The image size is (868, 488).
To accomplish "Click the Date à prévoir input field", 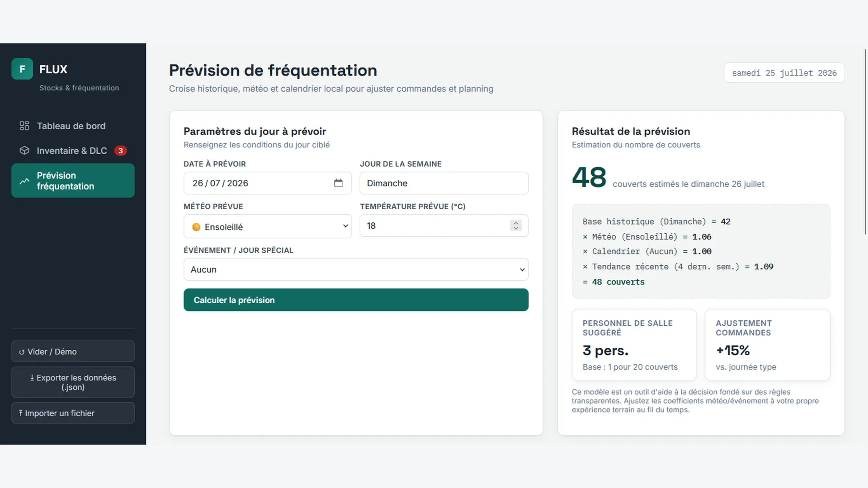I will coord(268,183).
